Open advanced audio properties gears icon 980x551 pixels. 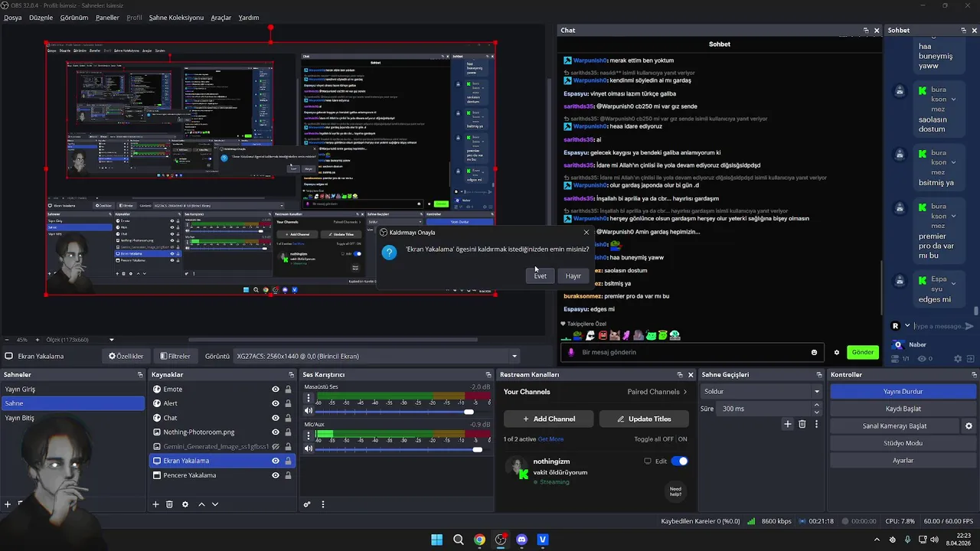[x=307, y=504]
